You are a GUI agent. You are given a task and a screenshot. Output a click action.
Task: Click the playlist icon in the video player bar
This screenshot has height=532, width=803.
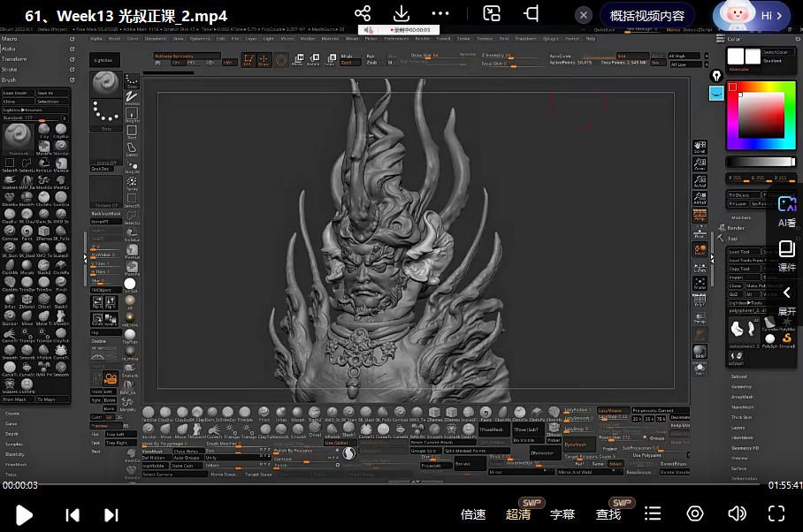(653, 513)
